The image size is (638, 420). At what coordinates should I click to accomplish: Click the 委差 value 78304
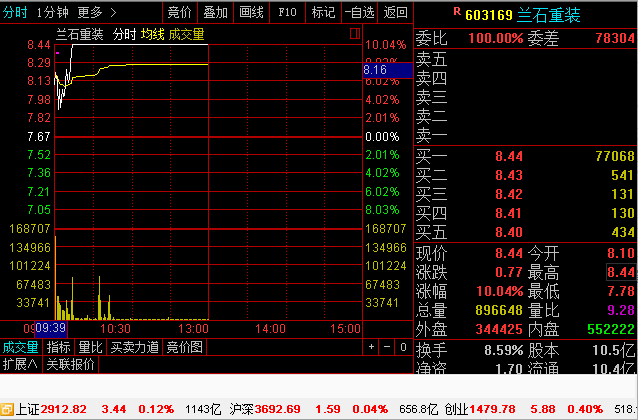coord(615,39)
